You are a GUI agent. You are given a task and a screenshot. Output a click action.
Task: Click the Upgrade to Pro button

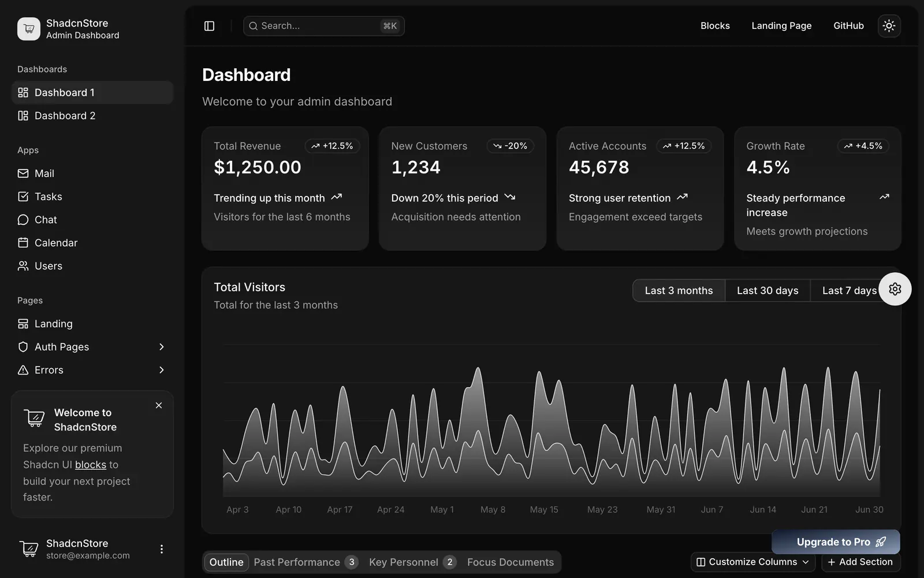pos(836,542)
